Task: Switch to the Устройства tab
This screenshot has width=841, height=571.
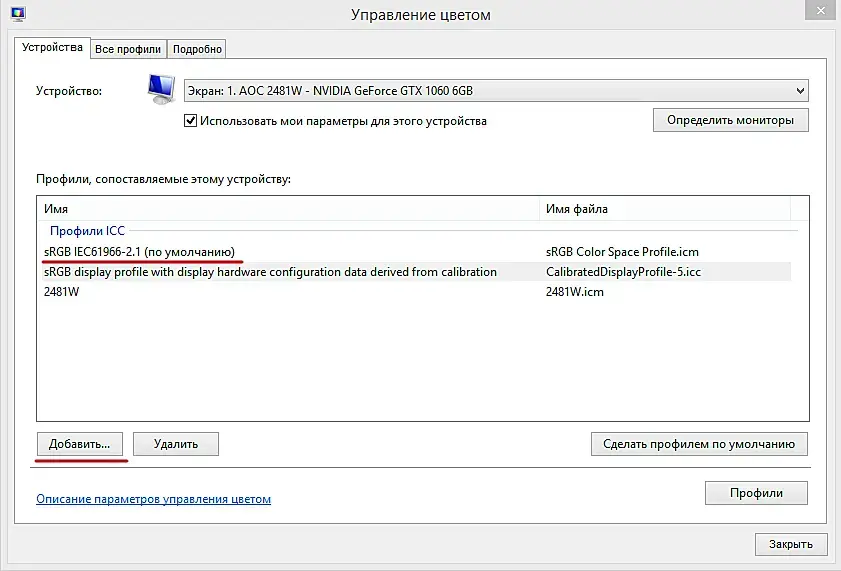Action: (52, 48)
